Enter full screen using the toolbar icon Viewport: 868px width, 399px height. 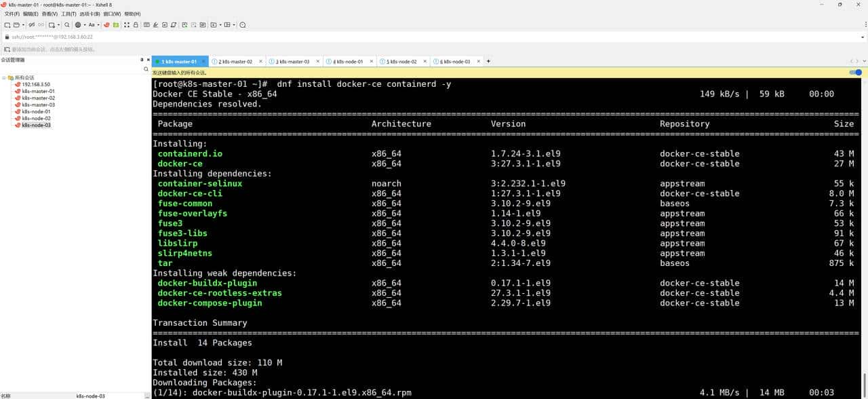coord(126,25)
